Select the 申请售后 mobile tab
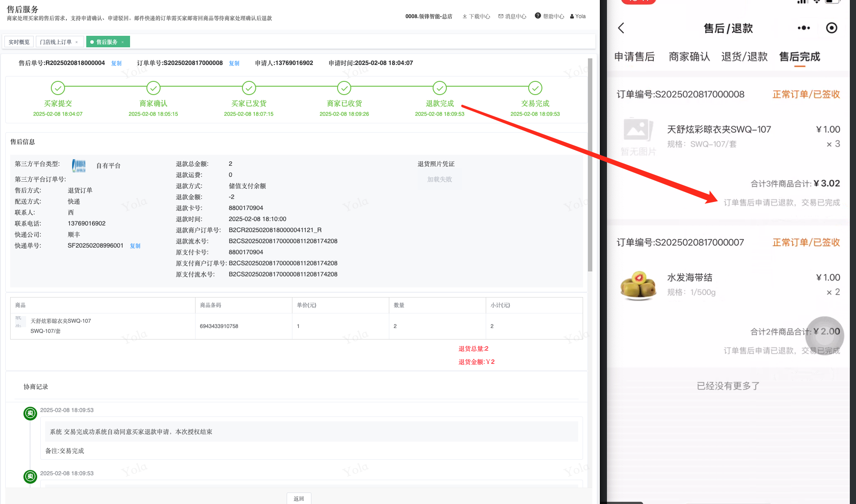856x504 pixels. click(634, 57)
